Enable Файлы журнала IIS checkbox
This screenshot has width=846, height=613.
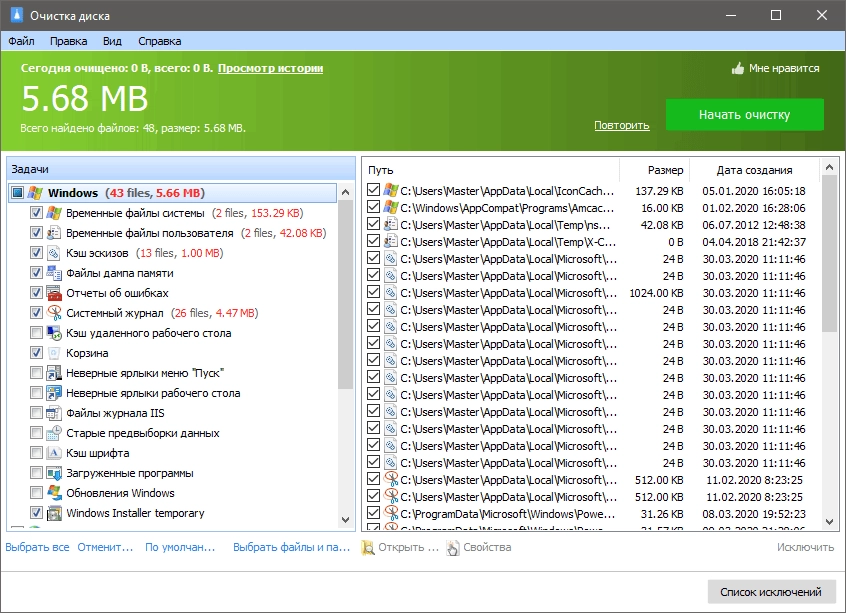coord(36,412)
